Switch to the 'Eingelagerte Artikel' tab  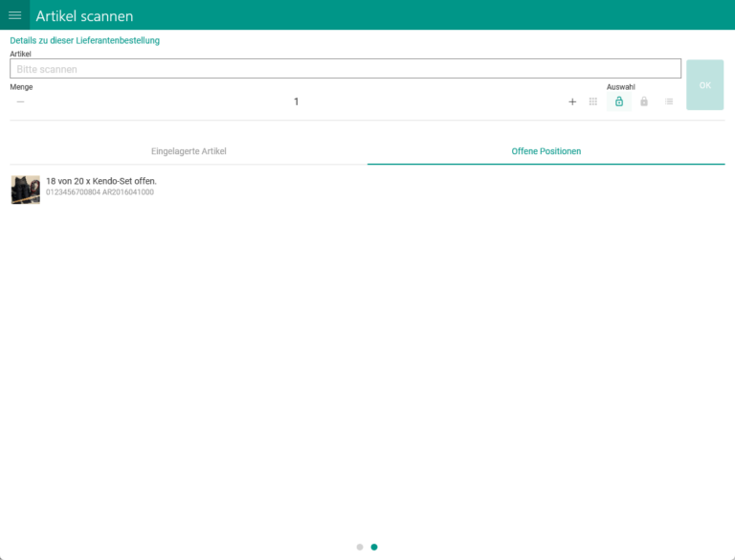click(189, 151)
